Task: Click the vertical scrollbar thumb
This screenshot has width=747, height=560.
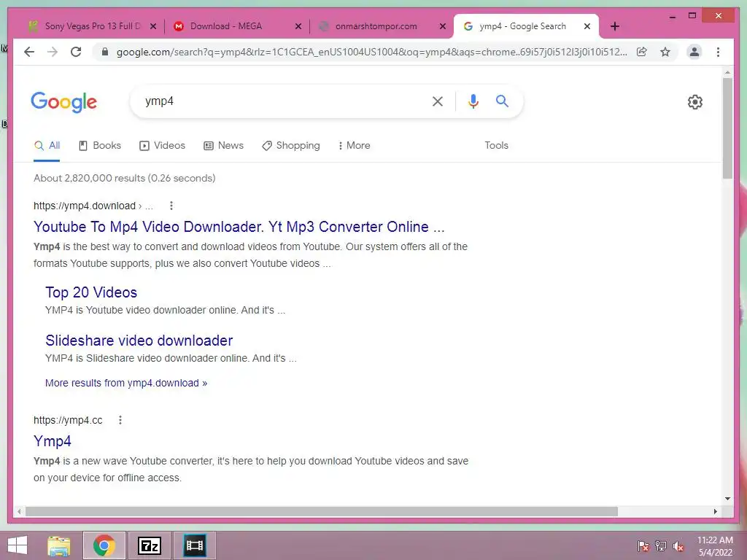Action: coord(727,128)
